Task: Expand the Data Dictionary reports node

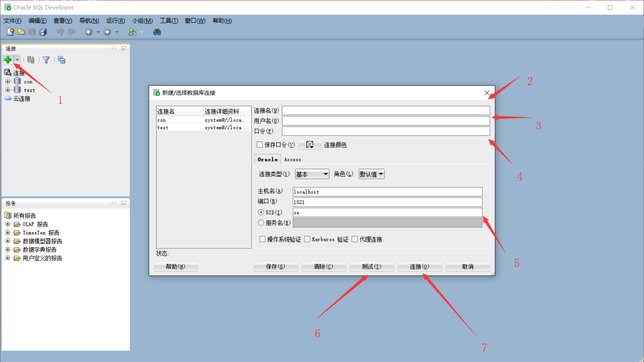Action: [8, 249]
